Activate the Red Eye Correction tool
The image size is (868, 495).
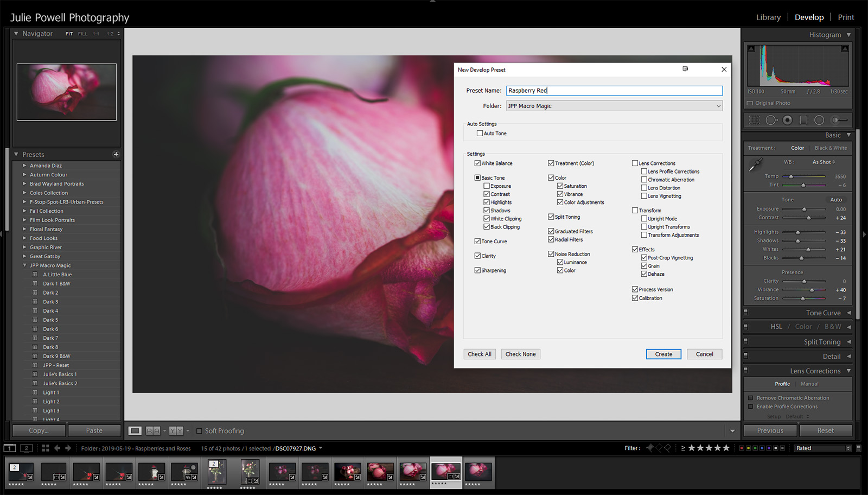(x=787, y=120)
